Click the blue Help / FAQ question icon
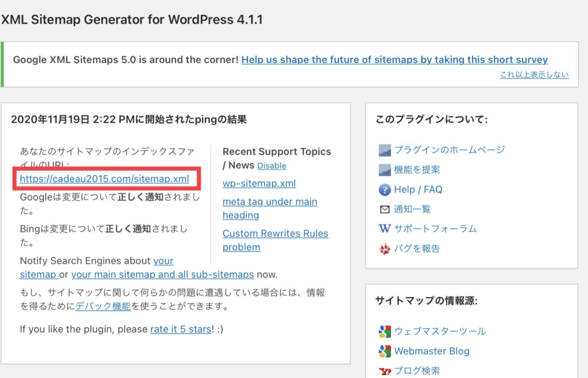Screen dimensions: 588x378 [x=384, y=189]
